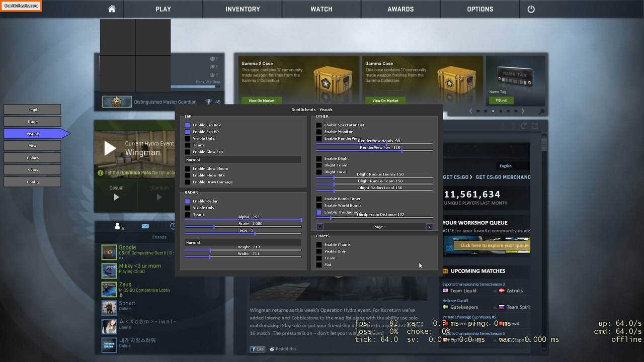Check Enable Show Hits
The width and height of the screenshot is (644, 362).
click(188, 175)
